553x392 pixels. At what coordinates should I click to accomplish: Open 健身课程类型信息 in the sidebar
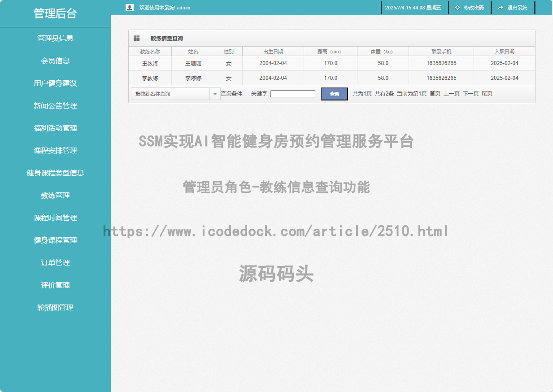[x=55, y=173]
